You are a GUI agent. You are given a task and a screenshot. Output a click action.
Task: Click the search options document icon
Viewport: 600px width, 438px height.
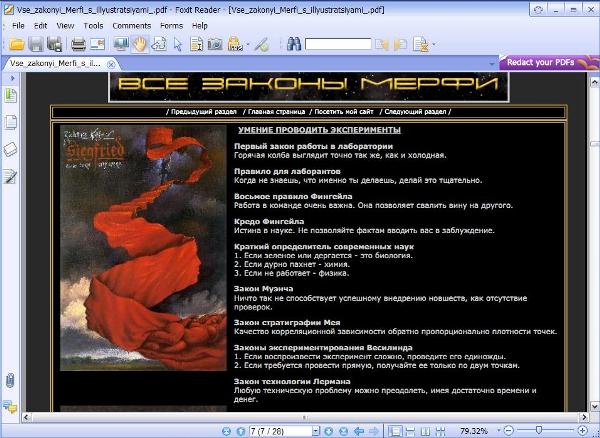pyautogui.click(x=421, y=44)
